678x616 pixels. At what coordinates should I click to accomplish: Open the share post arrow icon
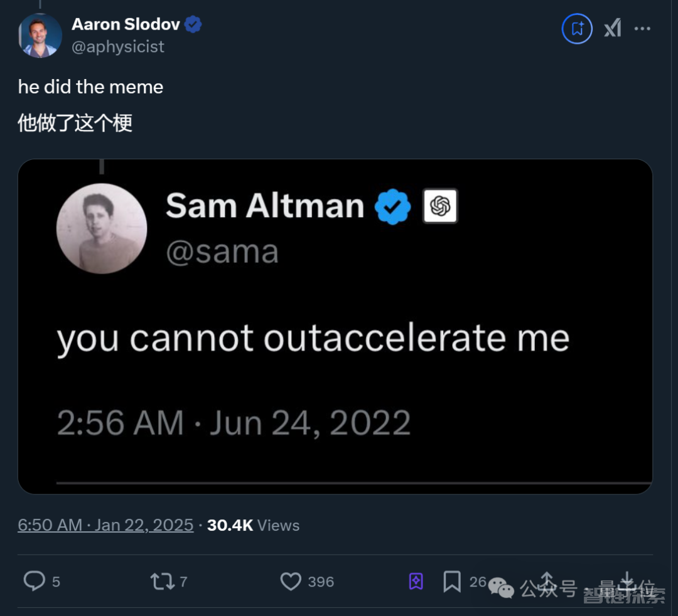pos(547,581)
